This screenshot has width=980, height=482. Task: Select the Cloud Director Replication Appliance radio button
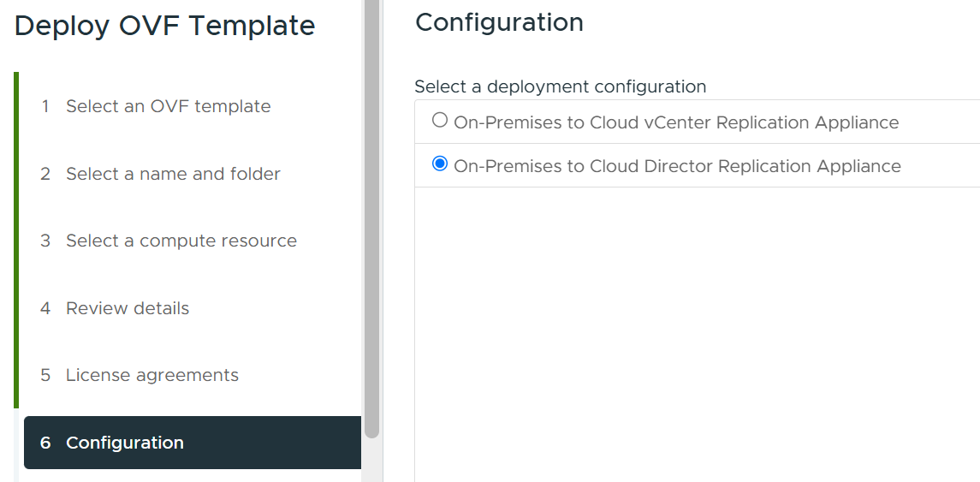tap(440, 164)
